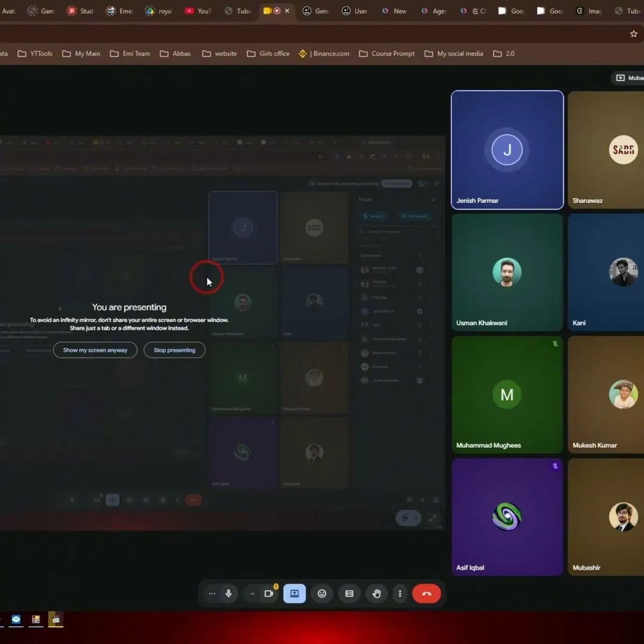This screenshot has width=644, height=644.
Task: Open the horizontal three-dot menu beside the mic
Action: point(212,593)
